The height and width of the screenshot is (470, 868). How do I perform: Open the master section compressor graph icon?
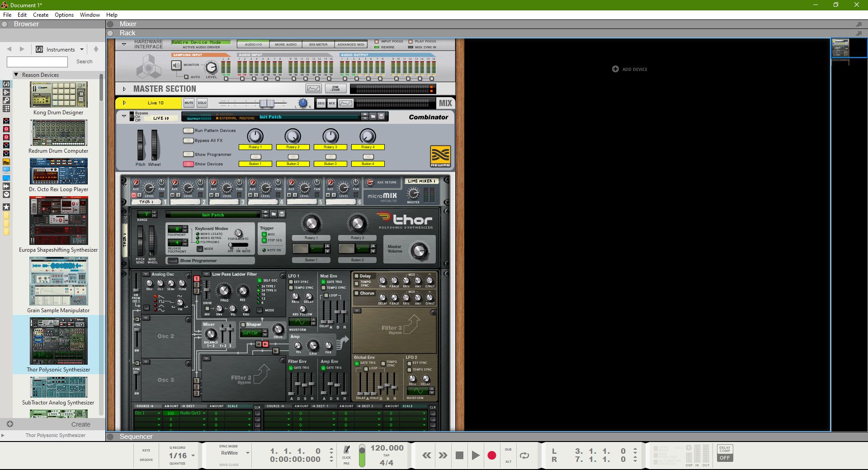click(313, 89)
